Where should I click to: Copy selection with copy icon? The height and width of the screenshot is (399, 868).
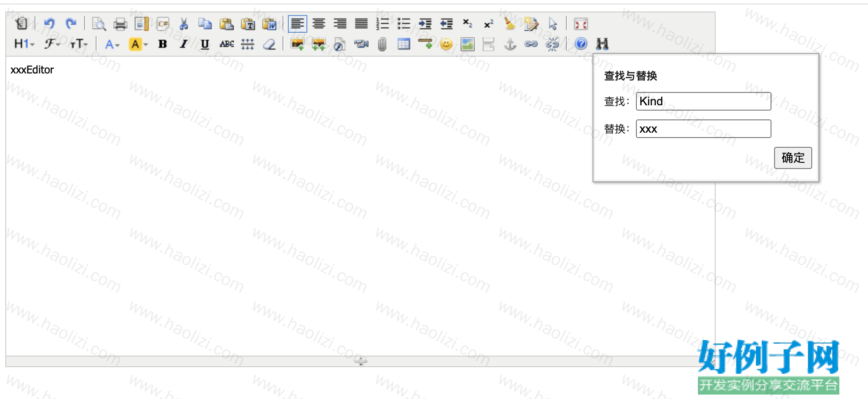(x=205, y=23)
